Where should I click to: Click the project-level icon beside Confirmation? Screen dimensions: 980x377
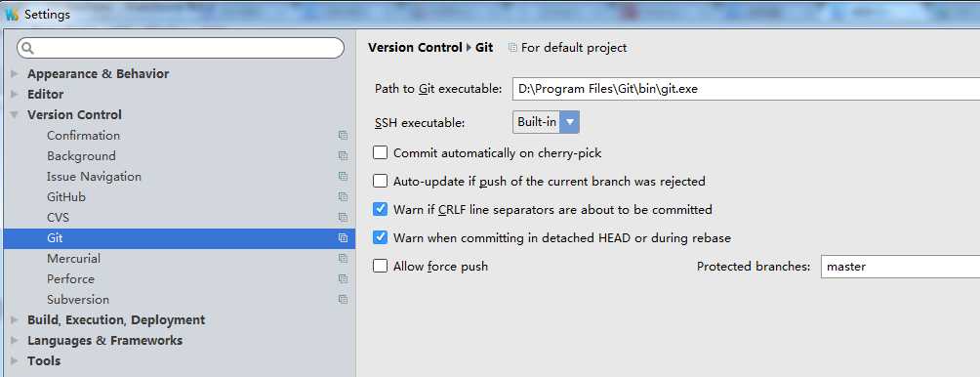343,136
